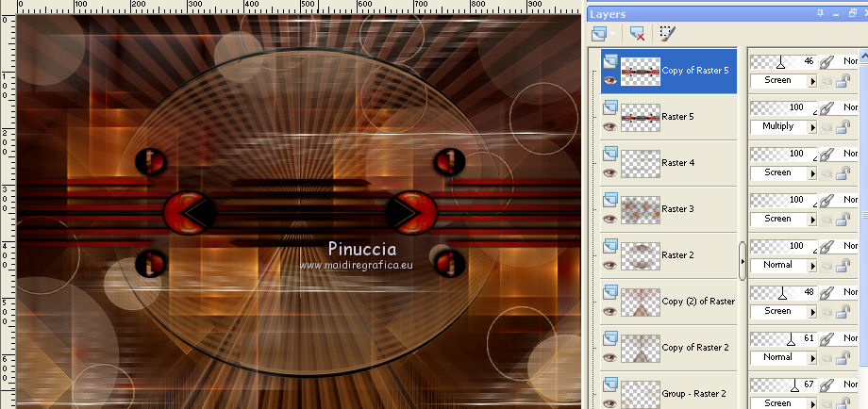Viewport: 868px width, 409px height.
Task: Open blend mode dropdown for Copy of Raster 5
Action: 812,81
